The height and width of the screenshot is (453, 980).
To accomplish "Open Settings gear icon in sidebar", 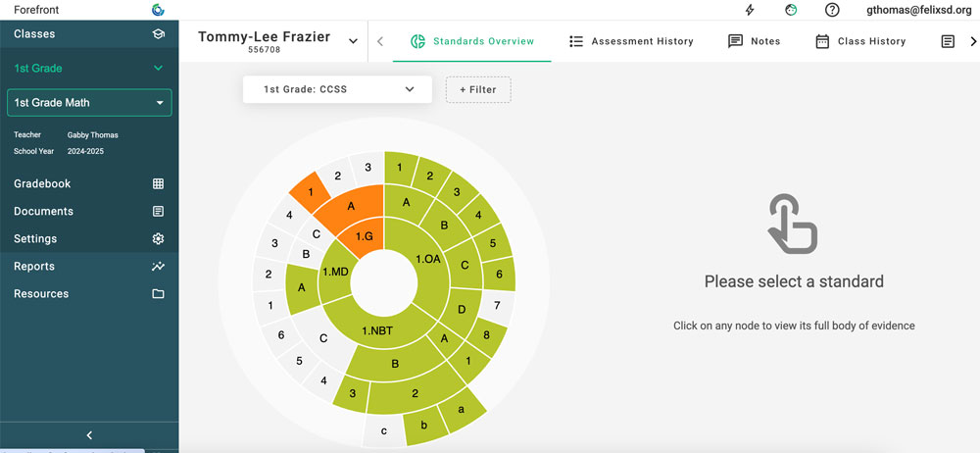I will click(x=158, y=238).
